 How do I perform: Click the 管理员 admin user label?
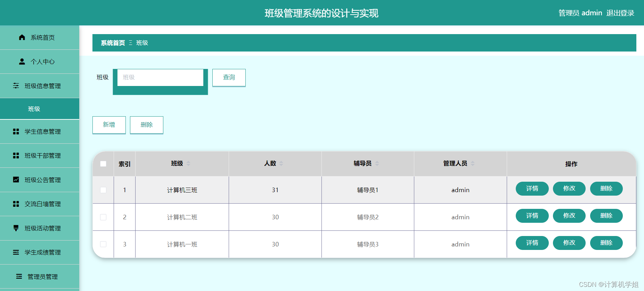point(580,13)
